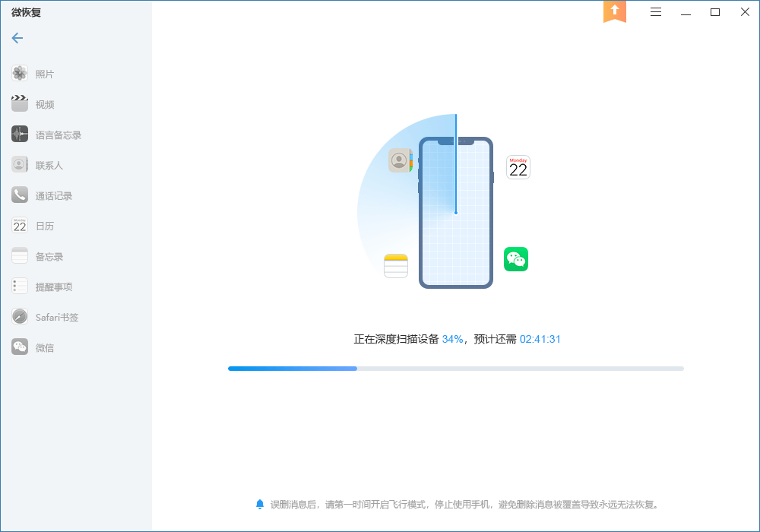Open the hamburger menu
This screenshot has width=760, height=532.
[x=655, y=11]
